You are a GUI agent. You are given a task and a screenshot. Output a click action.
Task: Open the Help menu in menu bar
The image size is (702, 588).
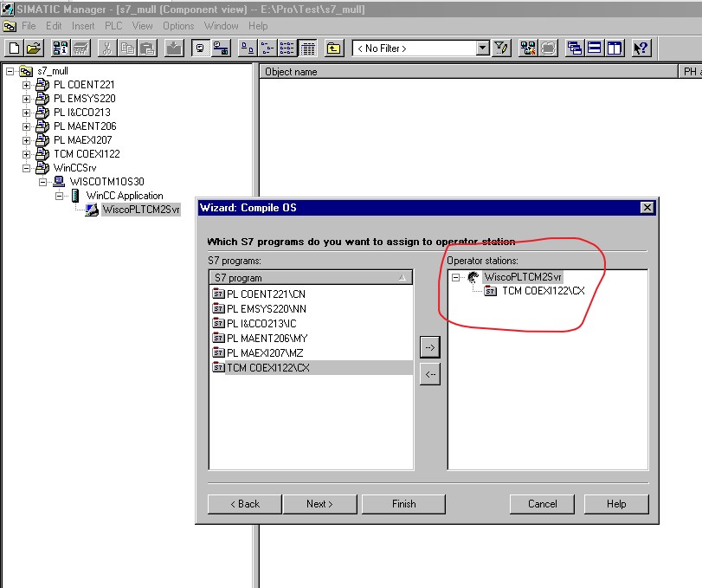tap(258, 26)
